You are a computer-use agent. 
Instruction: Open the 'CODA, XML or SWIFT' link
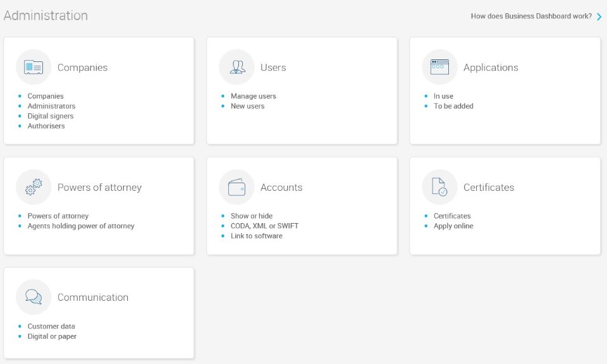click(264, 226)
